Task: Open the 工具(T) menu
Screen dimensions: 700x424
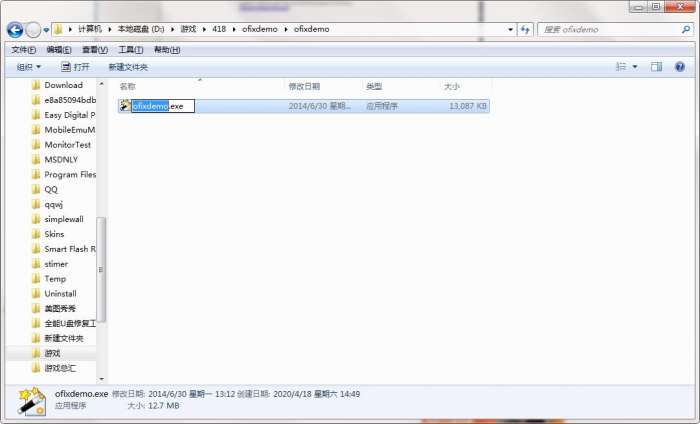Action: tap(131, 50)
